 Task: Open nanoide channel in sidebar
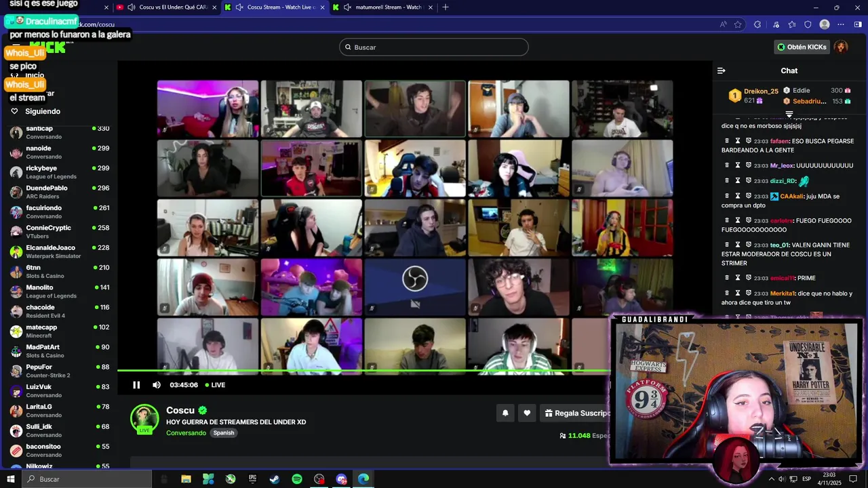pos(59,152)
